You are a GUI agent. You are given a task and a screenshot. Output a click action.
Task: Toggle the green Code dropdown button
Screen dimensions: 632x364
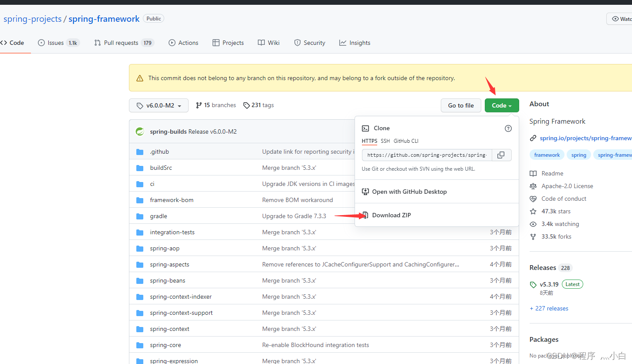tap(502, 105)
